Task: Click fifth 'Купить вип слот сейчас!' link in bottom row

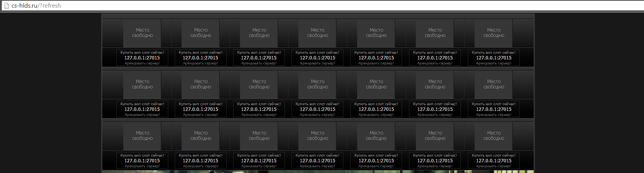Action: click(x=376, y=155)
